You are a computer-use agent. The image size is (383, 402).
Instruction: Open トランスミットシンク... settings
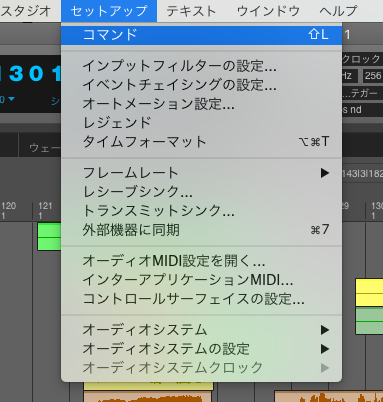201,211
